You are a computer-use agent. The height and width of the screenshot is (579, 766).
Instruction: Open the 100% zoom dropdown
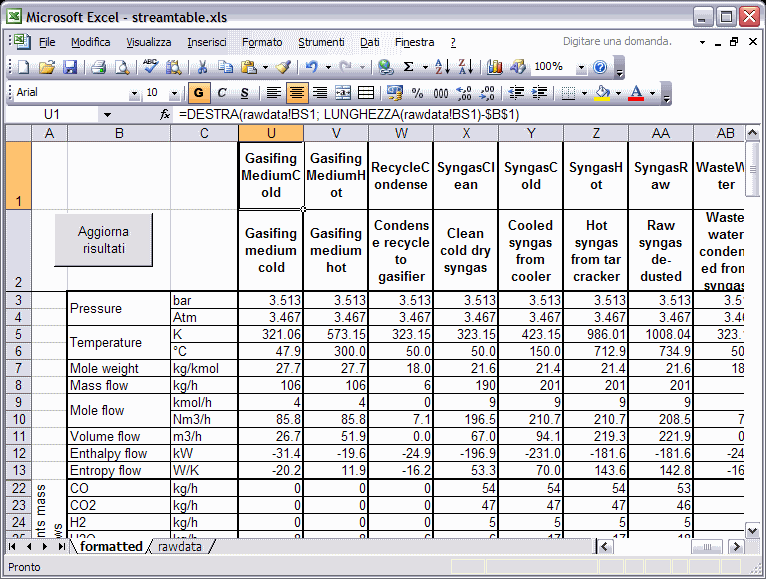(581, 67)
